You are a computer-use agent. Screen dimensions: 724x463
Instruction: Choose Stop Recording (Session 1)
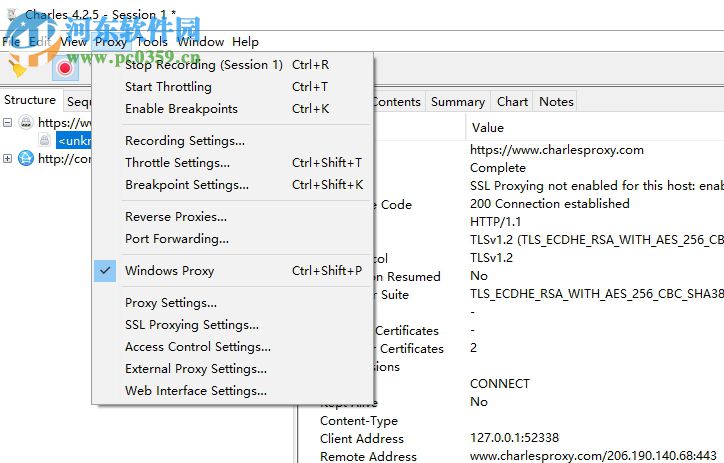(x=233, y=65)
